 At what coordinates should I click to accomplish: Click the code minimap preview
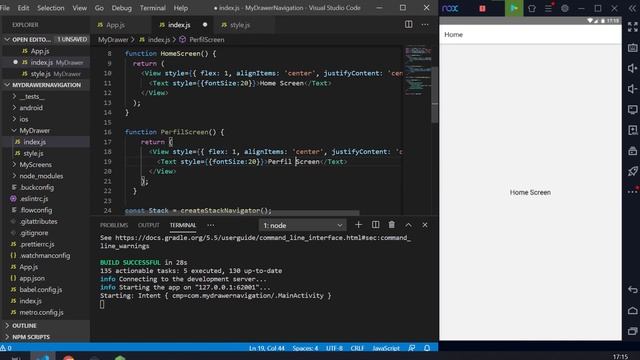417,71
